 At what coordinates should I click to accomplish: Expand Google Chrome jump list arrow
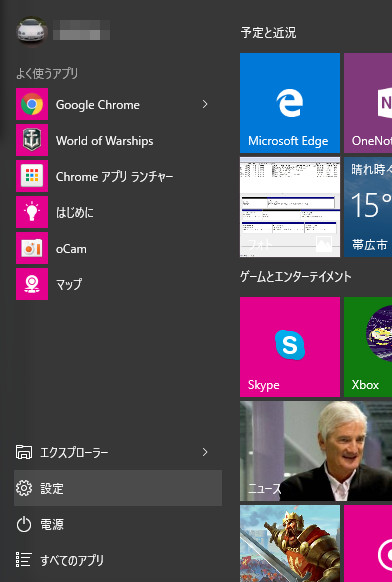click(x=205, y=104)
